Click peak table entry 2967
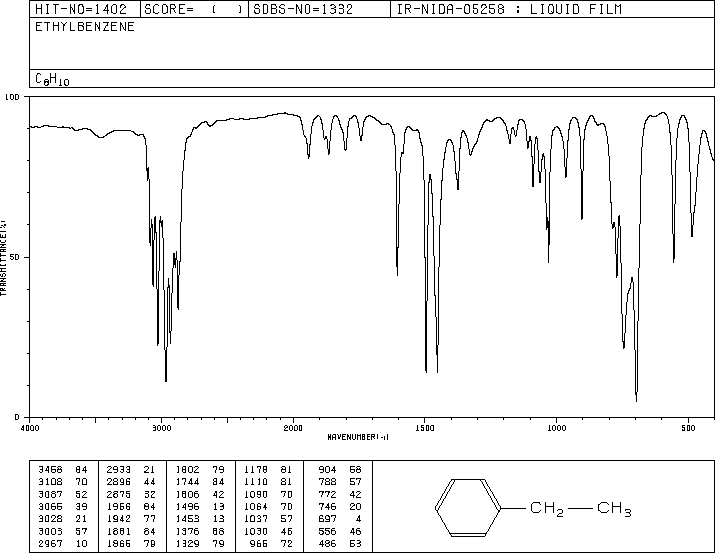This screenshot has width=715, height=553. 50,544
